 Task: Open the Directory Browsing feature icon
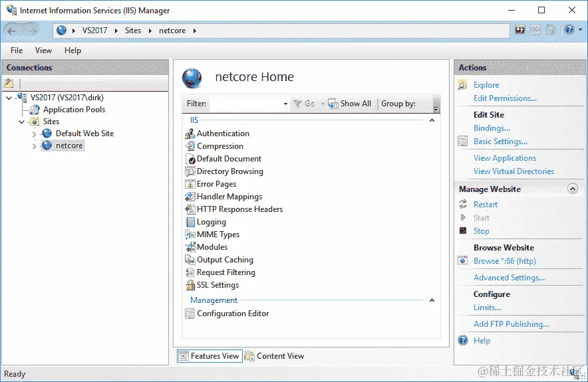coord(190,171)
